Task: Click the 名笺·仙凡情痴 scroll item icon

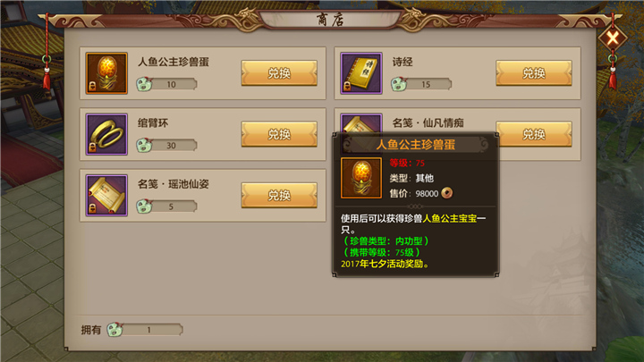Action: tap(361, 122)
